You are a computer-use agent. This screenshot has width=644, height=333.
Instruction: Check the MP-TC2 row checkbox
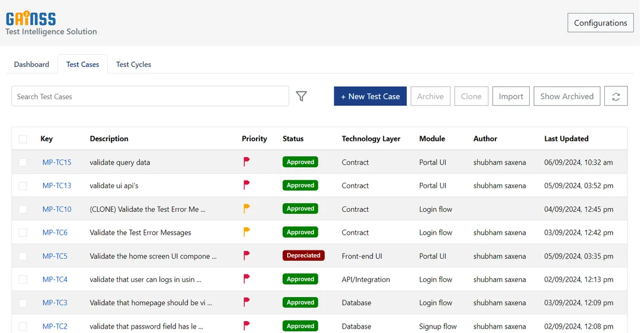pyautogui.click(x=23, y=326)
